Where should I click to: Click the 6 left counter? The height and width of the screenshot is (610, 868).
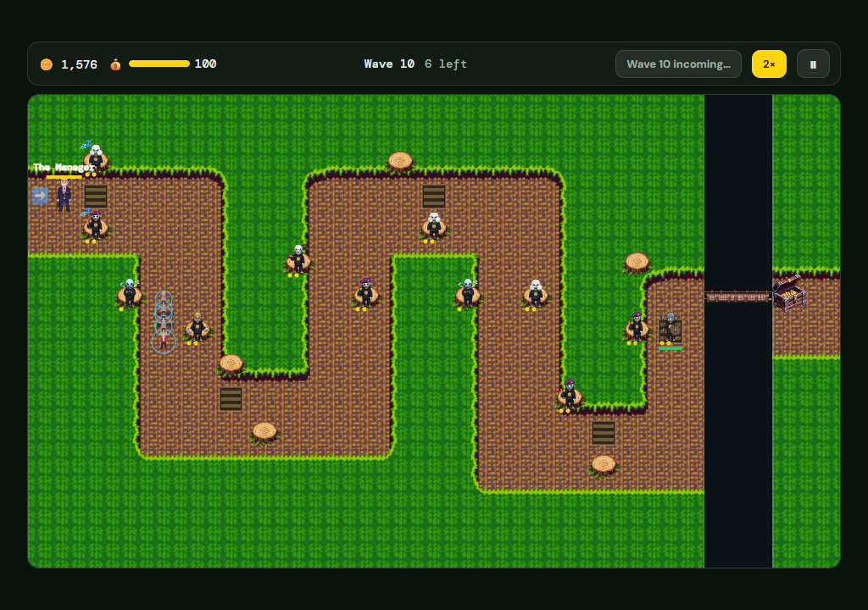pos(446,64)
